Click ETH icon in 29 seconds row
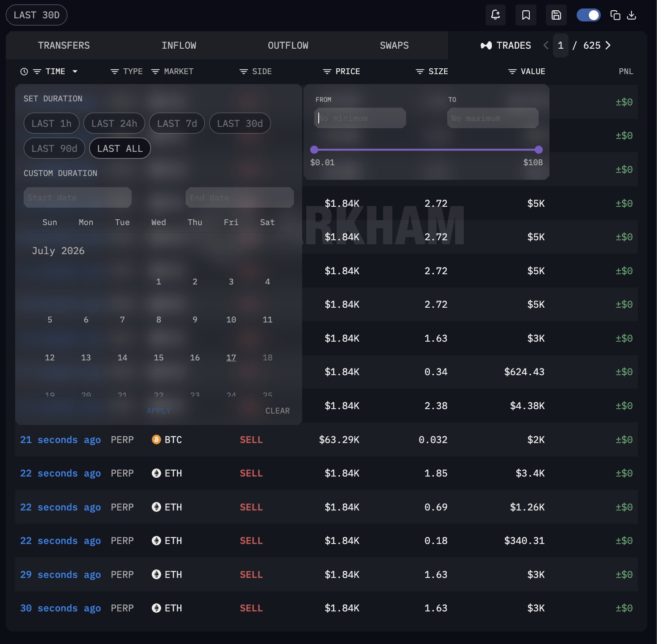The image size is (657, 644). (x=156, y=575)
